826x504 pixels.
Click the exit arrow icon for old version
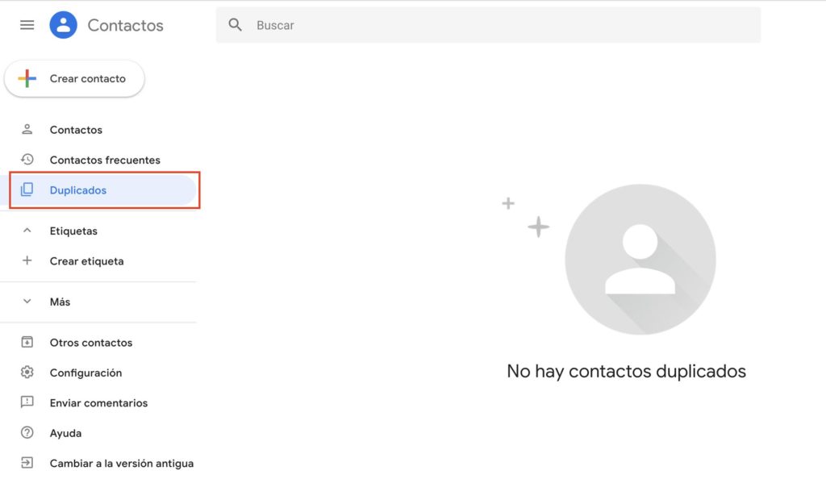27,463
